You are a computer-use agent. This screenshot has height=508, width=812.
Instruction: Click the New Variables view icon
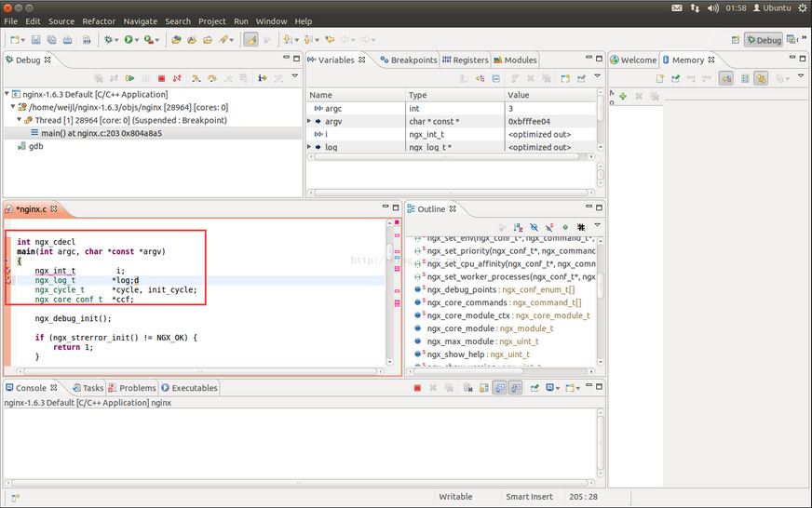tap(565, 78)
